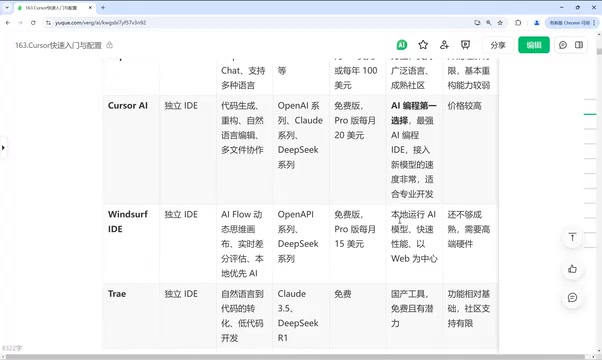The width and height of the screenshot is (602, 360).
Task: Jump to the green highlighted outline marker
Action: click(x=590, y=114)
